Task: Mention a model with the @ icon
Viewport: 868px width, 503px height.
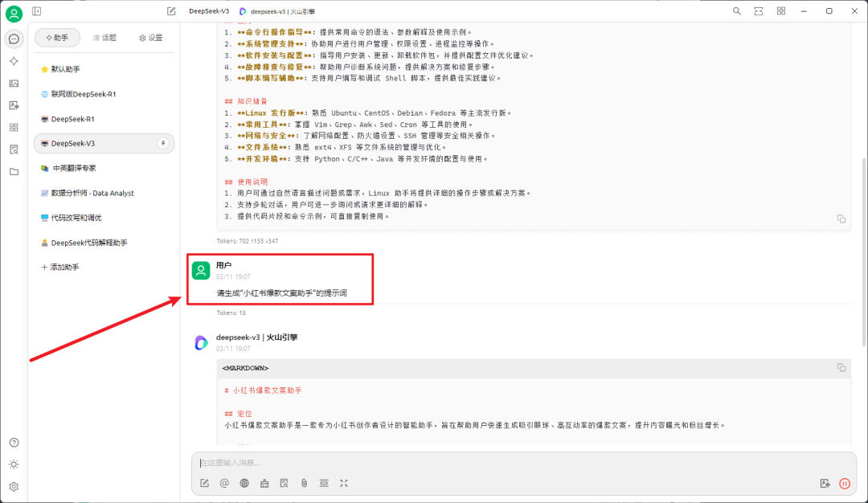Action: 224,483
